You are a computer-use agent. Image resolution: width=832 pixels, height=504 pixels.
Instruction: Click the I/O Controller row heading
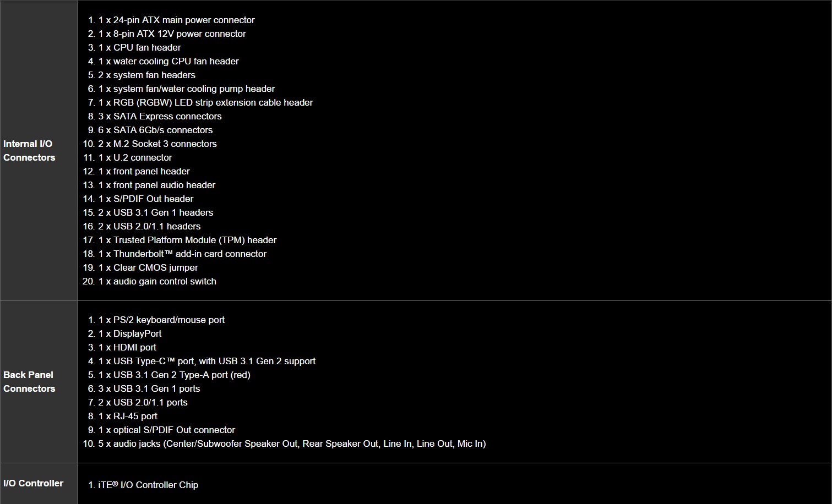coord(33,483)
